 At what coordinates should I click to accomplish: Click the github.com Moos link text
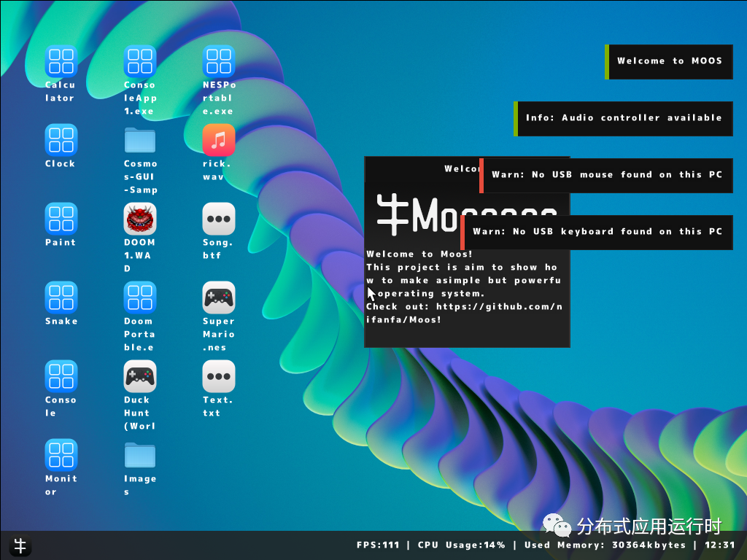464,313
